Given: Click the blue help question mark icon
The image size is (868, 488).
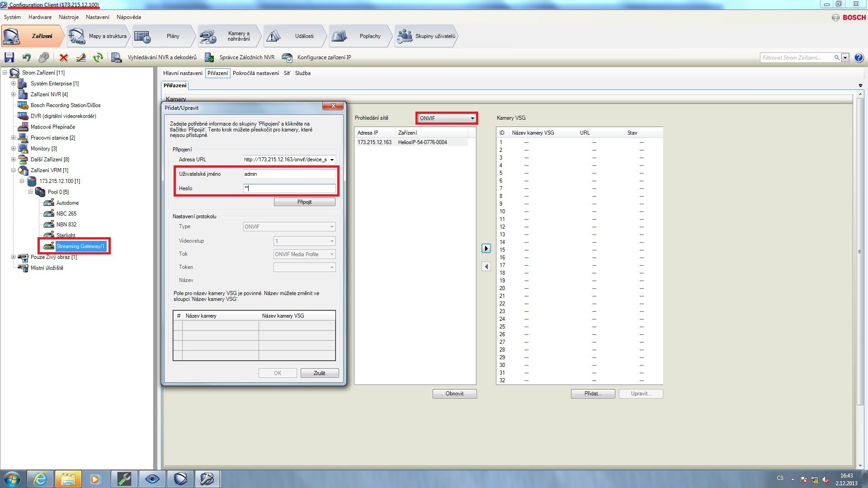Looking at the screenshot, I should [859, 57].
